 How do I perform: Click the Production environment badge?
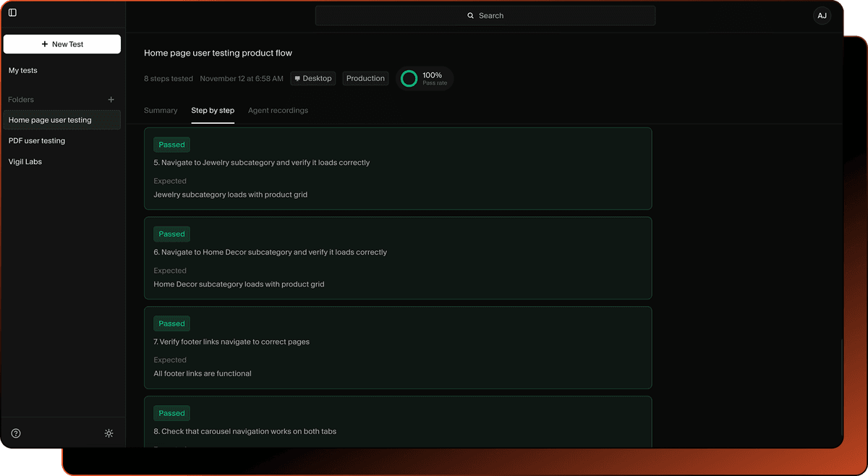point(365,79)
